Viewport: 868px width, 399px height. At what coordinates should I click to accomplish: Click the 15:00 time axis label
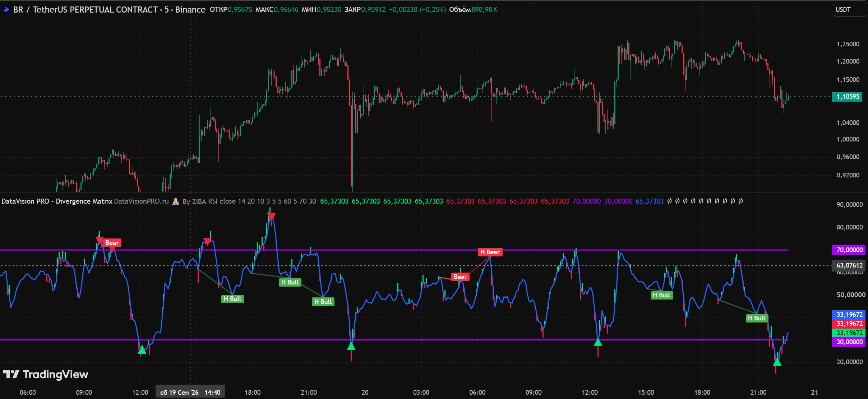click(x=646, y=392)
